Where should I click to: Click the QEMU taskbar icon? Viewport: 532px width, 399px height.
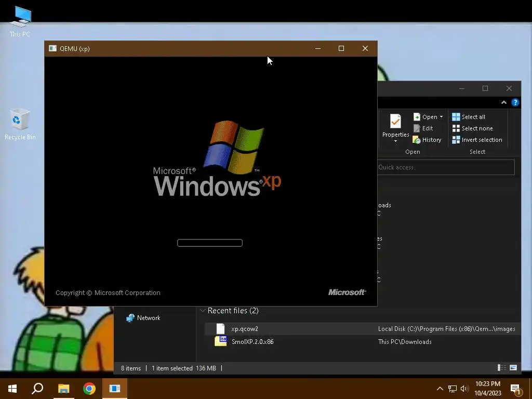[x=115, y=389]
